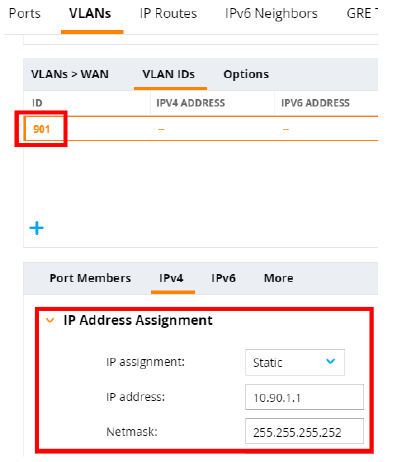This screenshot has width=401, height=462.
Task: Select the VLANs top tab
Action: (90, 14)
